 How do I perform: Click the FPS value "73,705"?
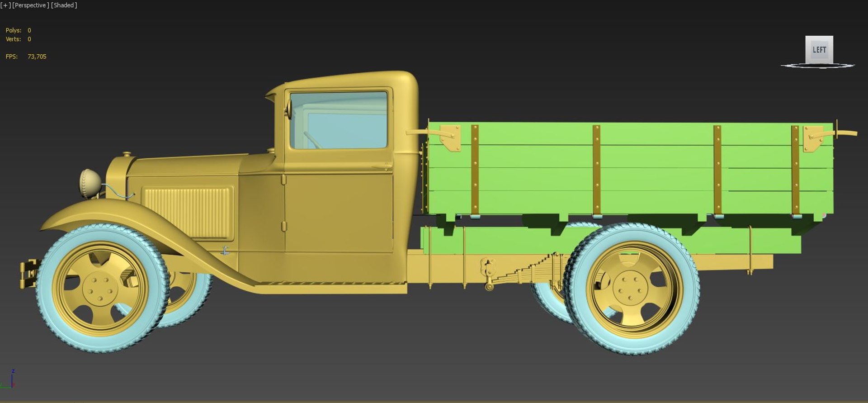(37, 57)
